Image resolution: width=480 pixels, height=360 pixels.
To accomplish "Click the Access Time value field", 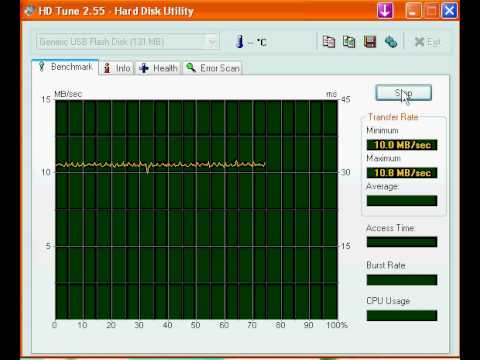I will tap(402, 242).
